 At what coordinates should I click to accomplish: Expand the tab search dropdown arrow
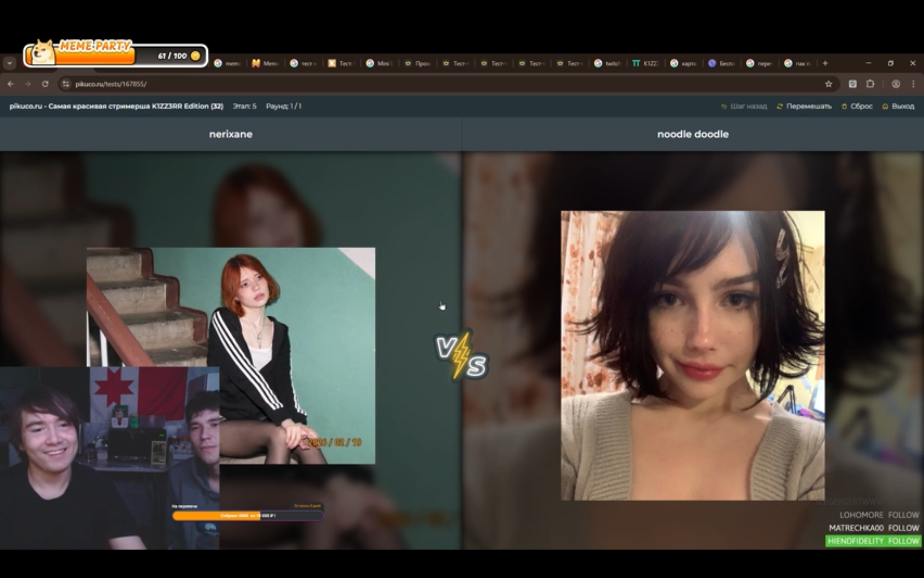(10, 63)
